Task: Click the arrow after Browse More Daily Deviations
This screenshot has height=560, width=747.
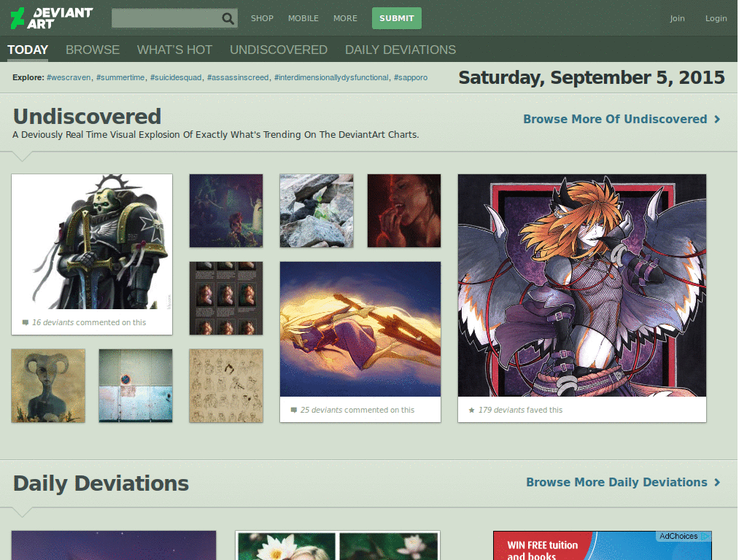Action: (x=717, y=483)
